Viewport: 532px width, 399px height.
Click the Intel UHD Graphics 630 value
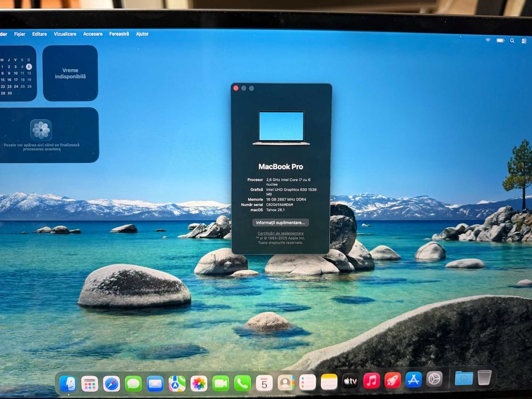pos(291,192)
